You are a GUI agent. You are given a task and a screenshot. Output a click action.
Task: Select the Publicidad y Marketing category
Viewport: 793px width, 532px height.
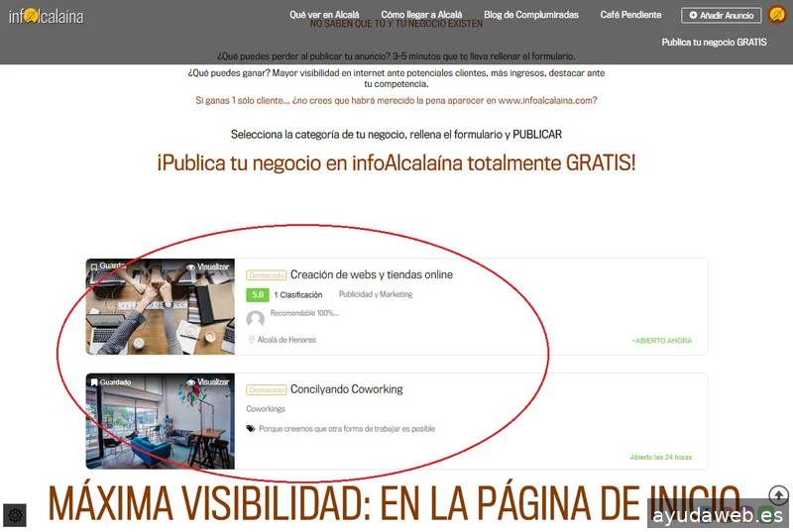click(x=376, y=294)
